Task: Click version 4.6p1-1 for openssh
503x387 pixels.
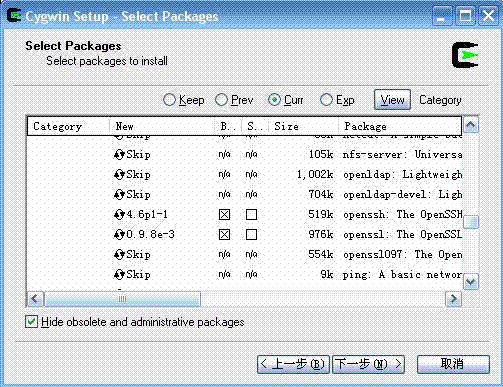Action: pyautogui.click(x=147, y=214)
